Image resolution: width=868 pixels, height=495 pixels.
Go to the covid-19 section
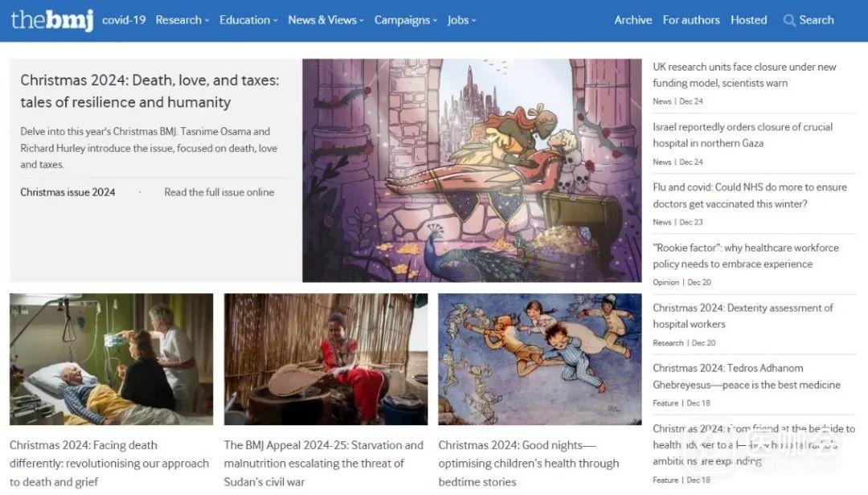coord(124,20)
